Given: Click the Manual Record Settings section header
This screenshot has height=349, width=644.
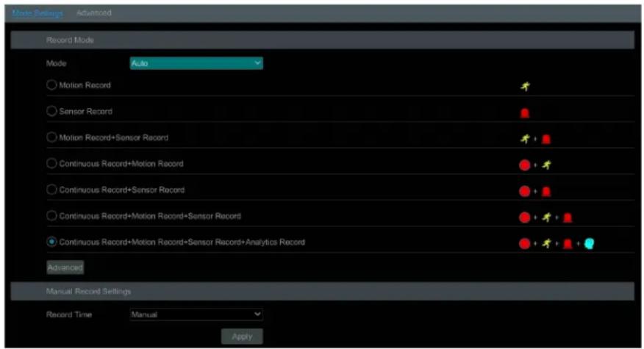Looking at the screenshot, I should [x=323, y=292].
